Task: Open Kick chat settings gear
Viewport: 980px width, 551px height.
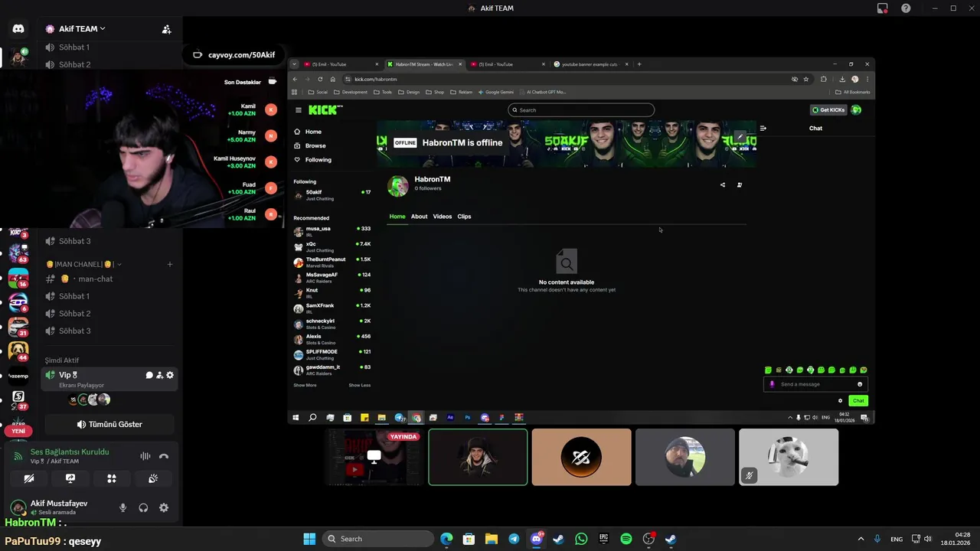Action: point(841,401)
